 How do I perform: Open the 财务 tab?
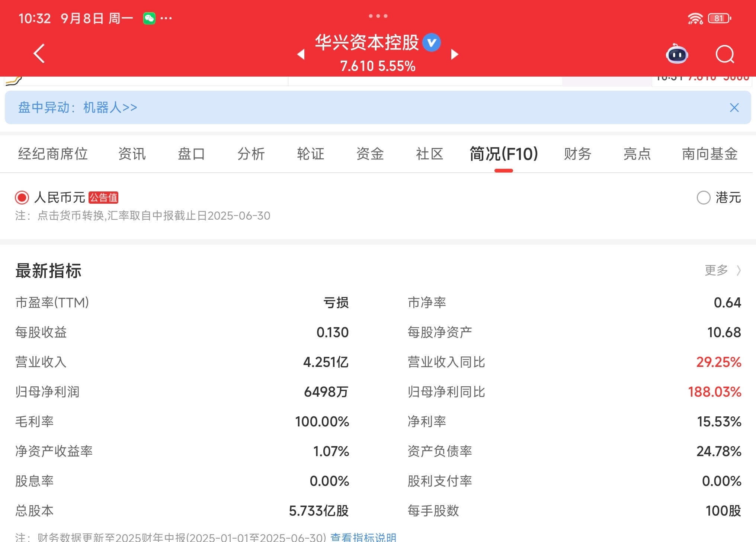click(578, 154)
